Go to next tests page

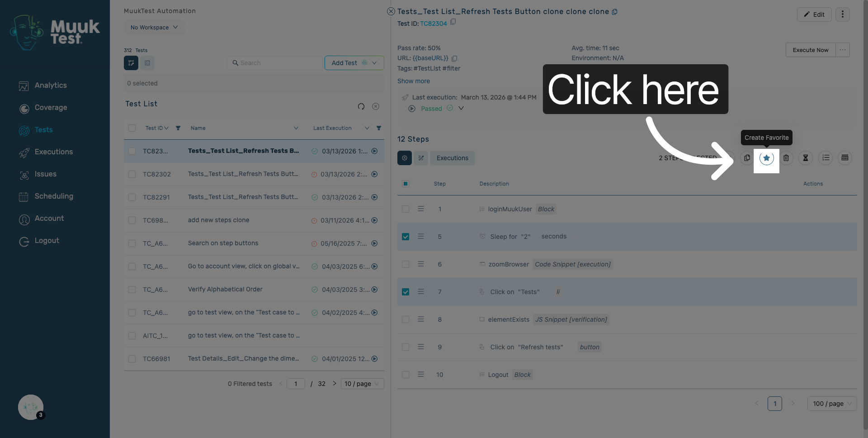pos(335,383)
